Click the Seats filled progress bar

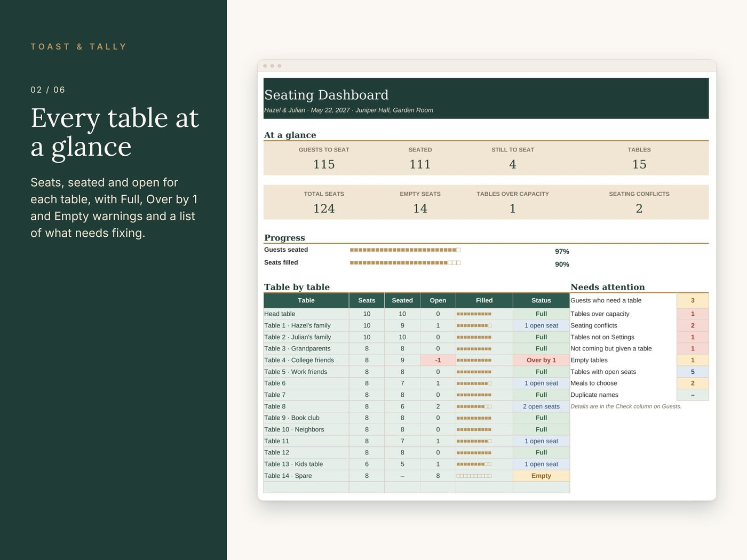tap(405, 262)
